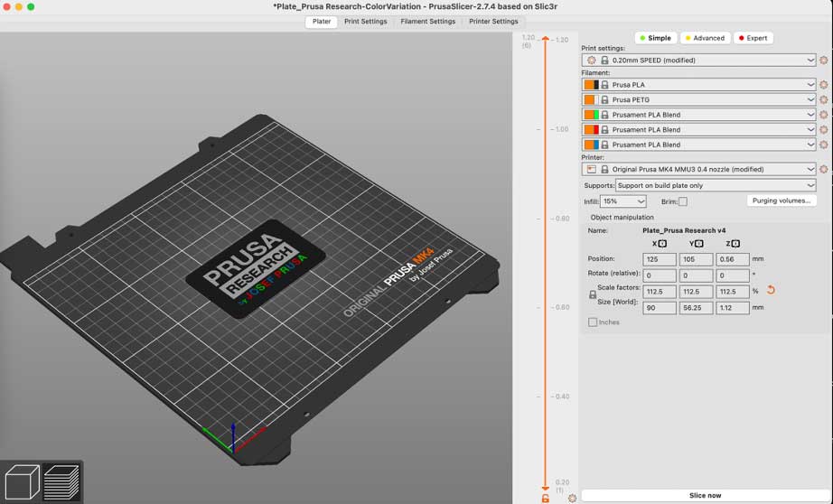Image resolution: width=833 pixels, height=504 pixels.
Task: Click the black-orange Prusa PLA color swatch
Action: pos(591,84)
